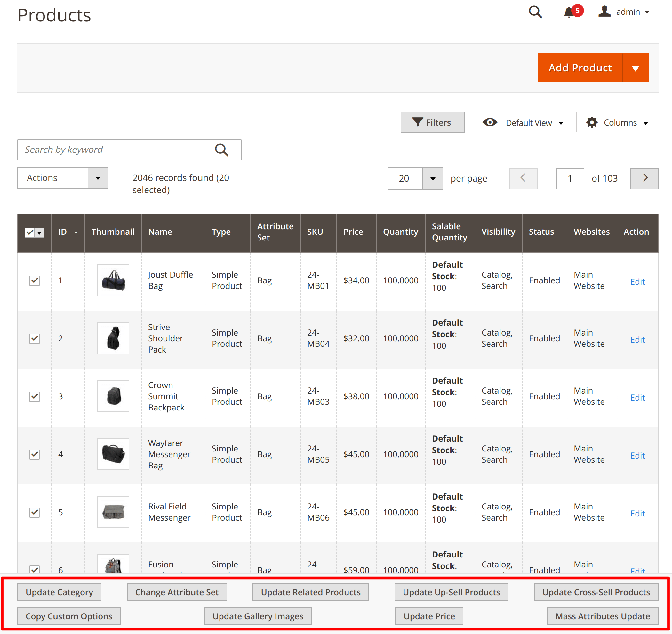Uncheck the Rival Field Messenger row checkbox

[35, 512]
